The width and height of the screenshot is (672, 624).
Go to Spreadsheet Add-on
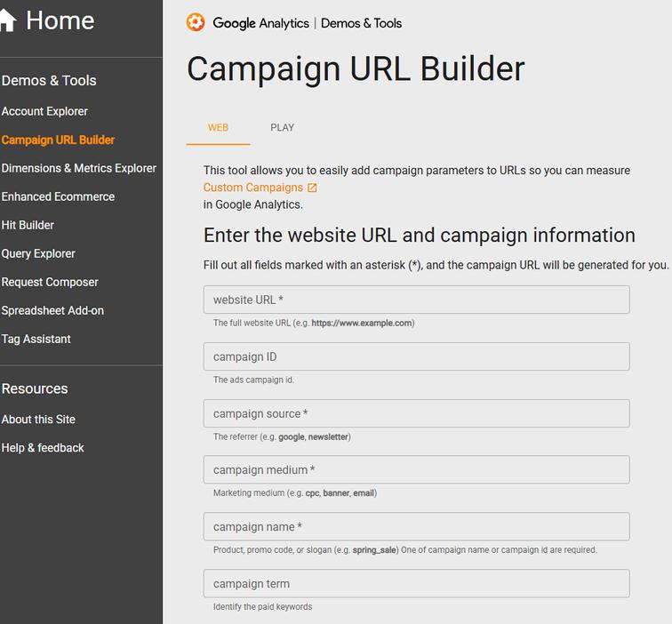(52, 310)
